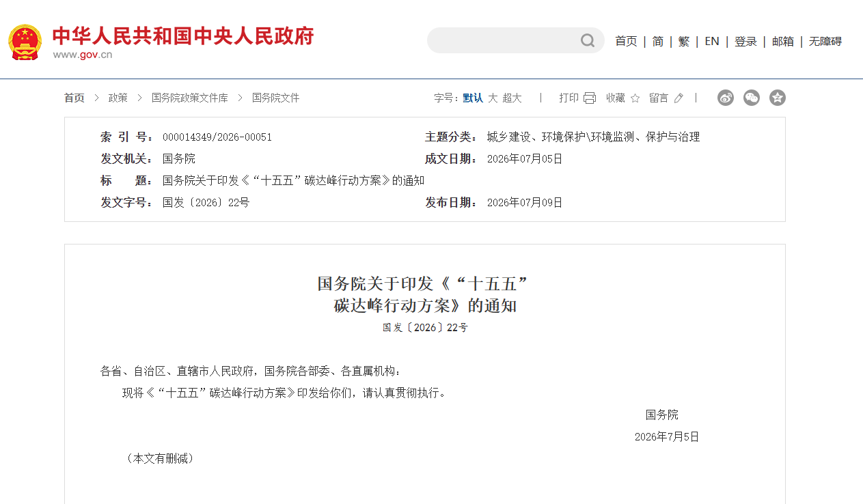Click the signature date 2026年7月5日
This screenshot has width=863, height=504.
tap(667, 437)
